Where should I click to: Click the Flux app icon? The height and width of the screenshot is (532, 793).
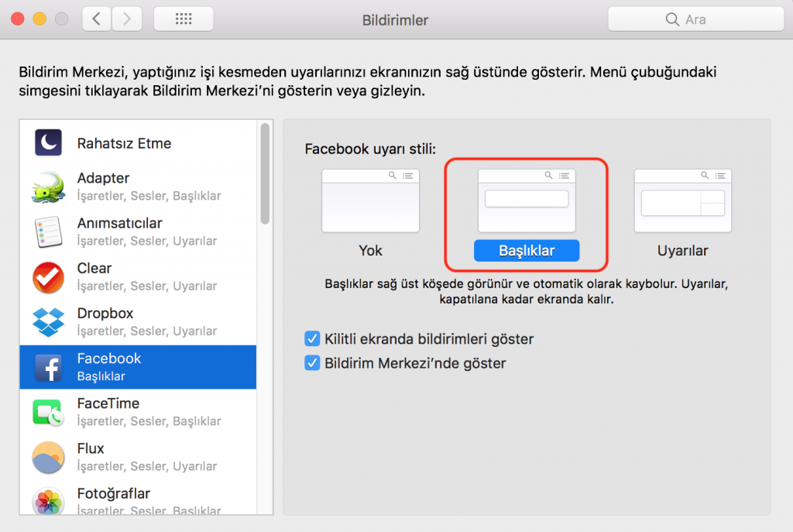48,457
